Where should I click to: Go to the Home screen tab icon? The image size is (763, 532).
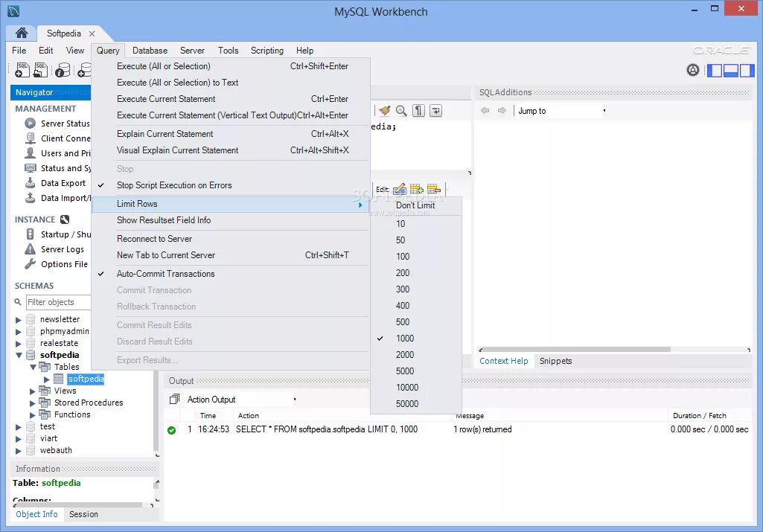click(x=21, y=33)
